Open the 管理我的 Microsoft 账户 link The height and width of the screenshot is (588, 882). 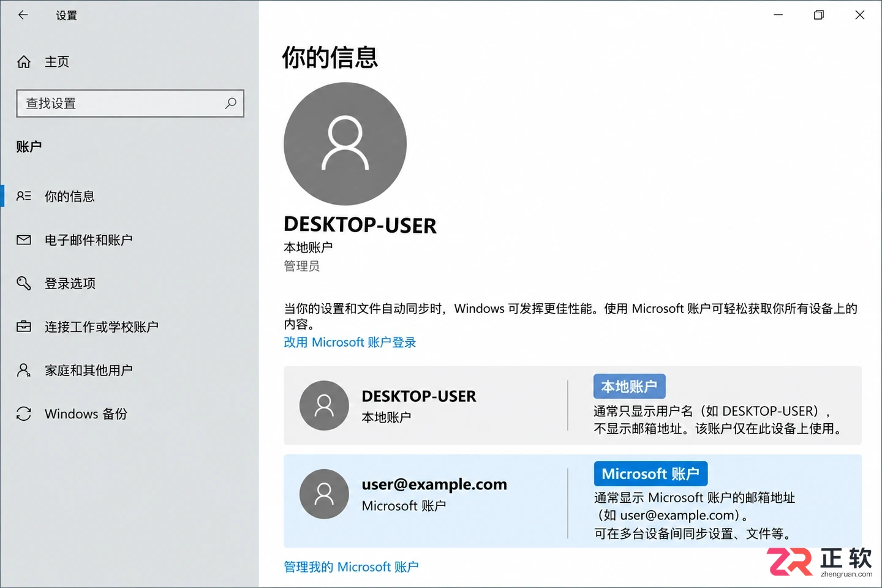351,567
